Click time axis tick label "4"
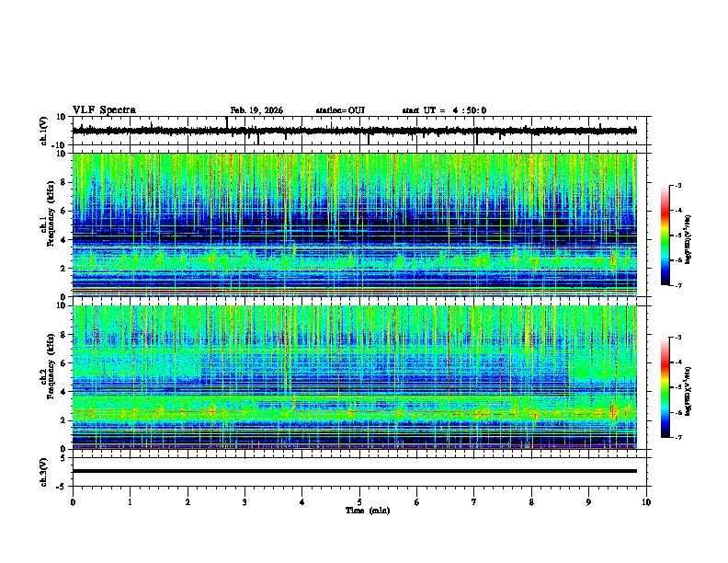This screenshot has width=728, height=563. click(x=302, y=502)
